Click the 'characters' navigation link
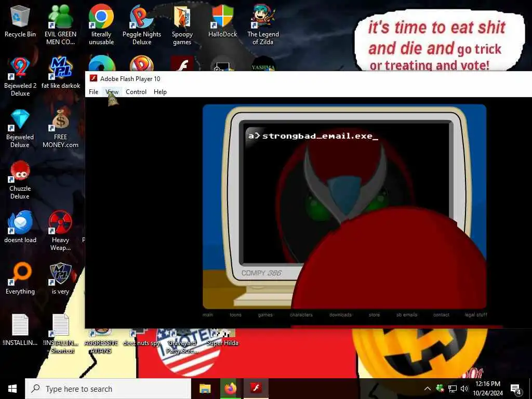The width and height of the screenshot is (532, 399). tap(301, 315)
